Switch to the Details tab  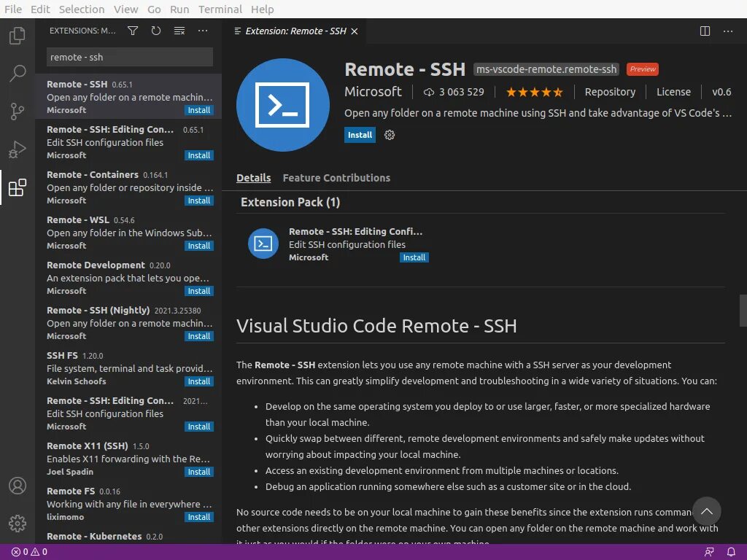(253, 178)
